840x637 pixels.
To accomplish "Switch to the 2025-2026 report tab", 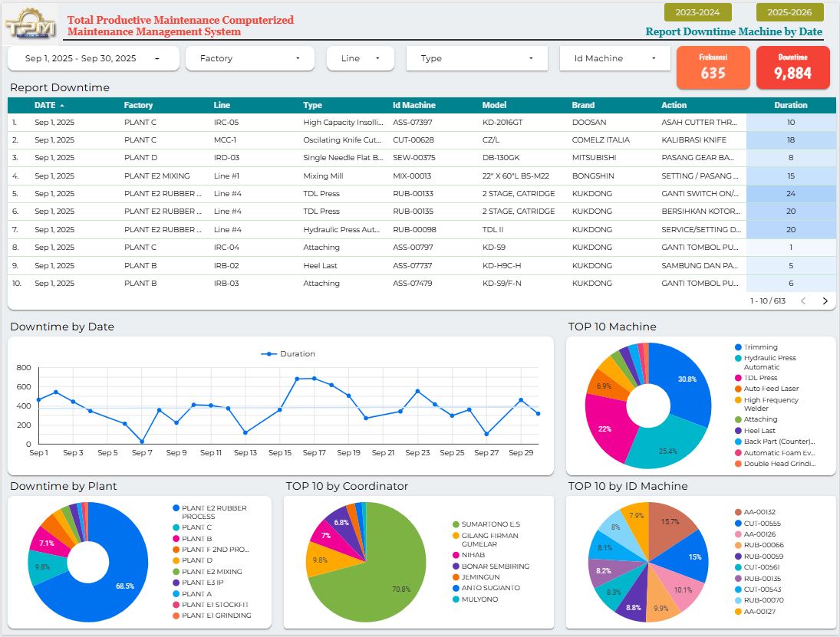I will 789,12.
